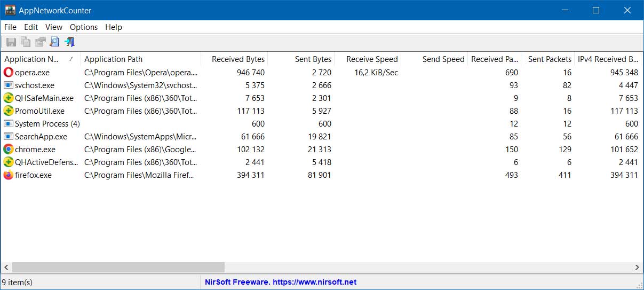
Task: Click the scrollbar right arrow
Action: pos(637,267)
